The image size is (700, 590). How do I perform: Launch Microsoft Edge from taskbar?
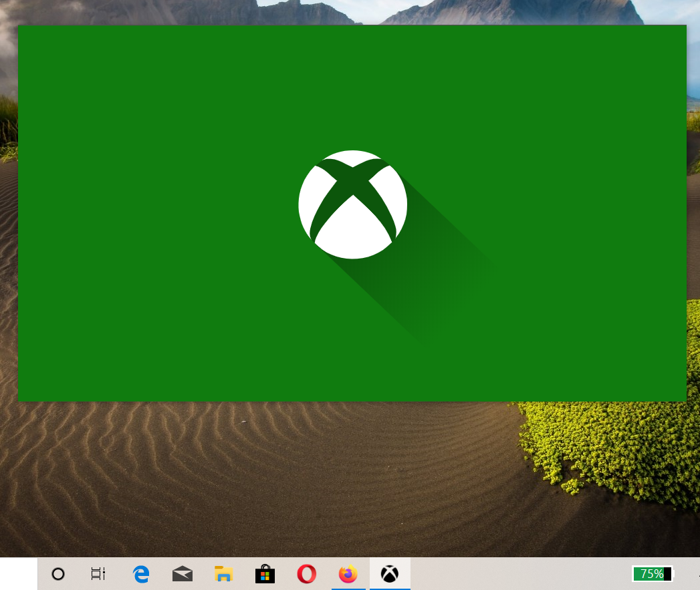(141, 574)
